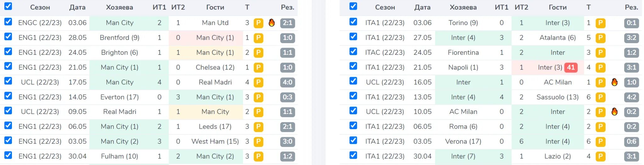The height and width of the screenshot is (165, 644).
Task: Click the yellow P badge for Brentford–Man City
Action: [x=258, y=38]
